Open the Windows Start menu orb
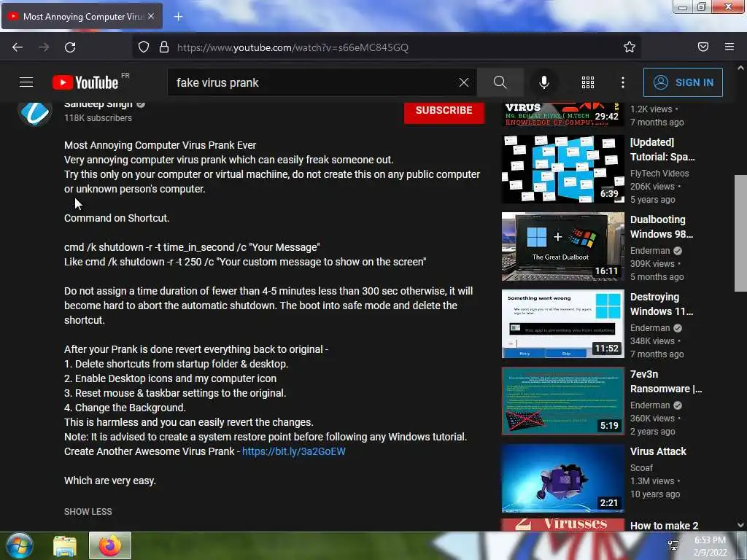 19,545
